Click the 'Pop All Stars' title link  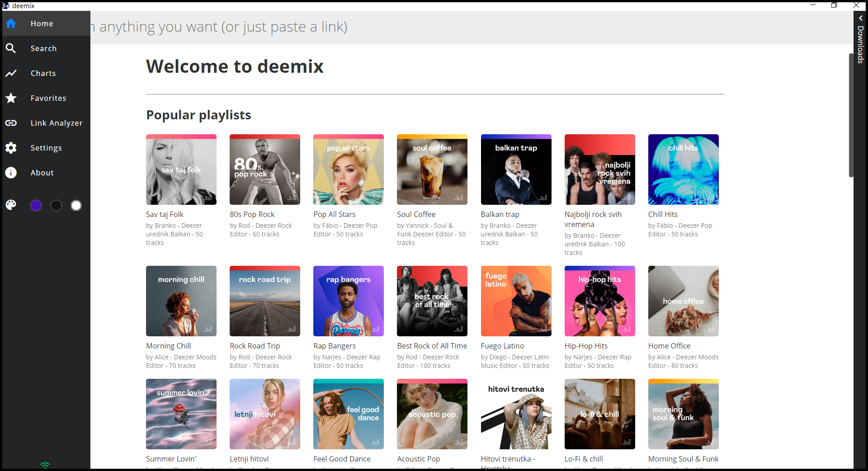pyautogui.click(x=335, y=214)
